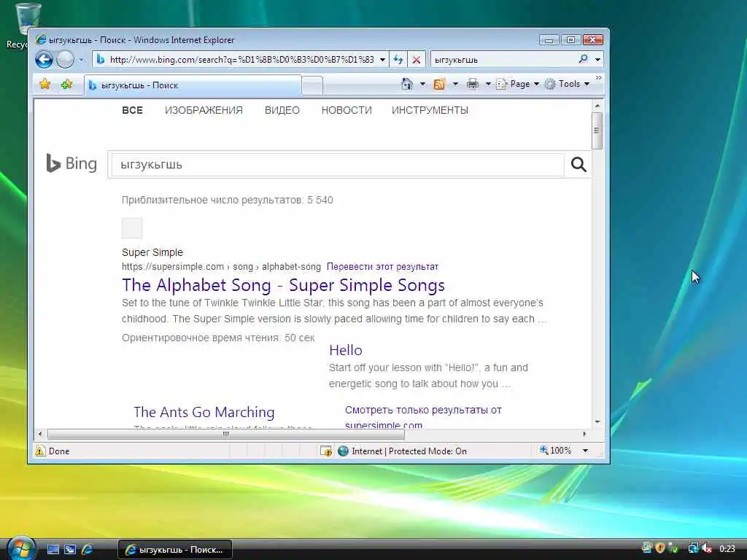
Task: Expand the Print options dropdown arrow
Action: [x=488, y=85]
